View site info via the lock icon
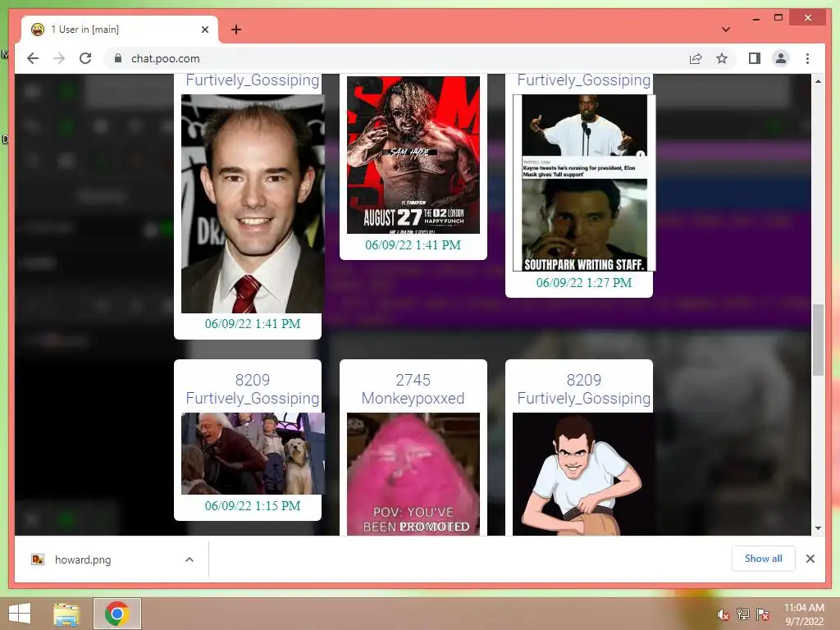840x630 pixels. [x=118, y=58]
